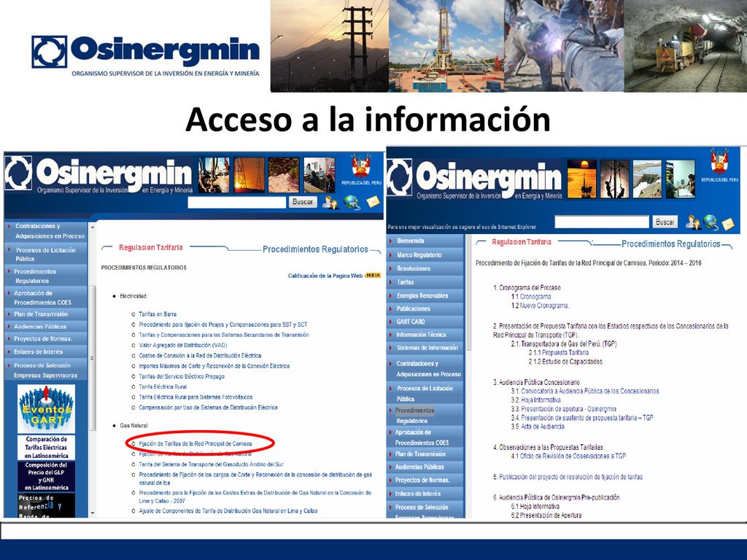This screenshot has width=747, height=560.
Task: Open Peajes y Compensaciones para SST y SCT link
Action: (223, 324)
